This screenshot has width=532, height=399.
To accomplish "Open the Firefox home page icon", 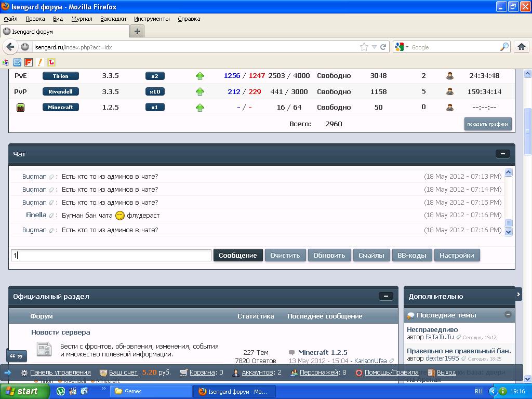I will pos(522,47).
